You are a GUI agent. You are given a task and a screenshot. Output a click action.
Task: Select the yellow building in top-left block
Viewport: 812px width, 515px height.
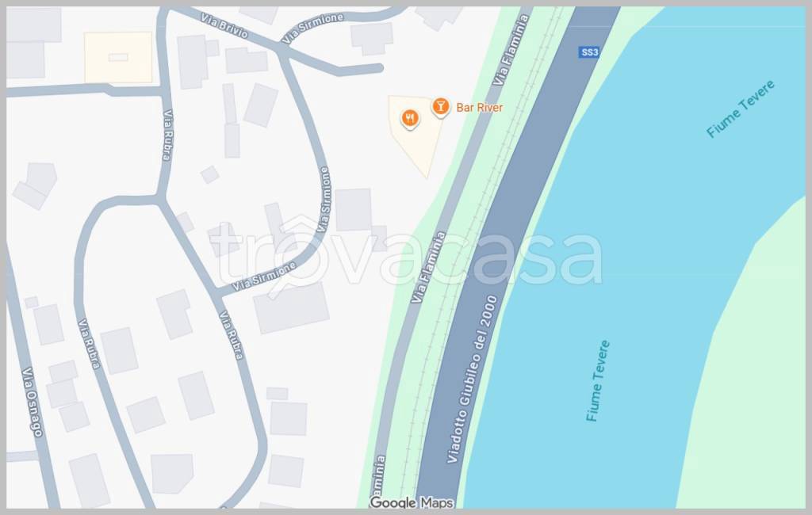click(119, 58)
